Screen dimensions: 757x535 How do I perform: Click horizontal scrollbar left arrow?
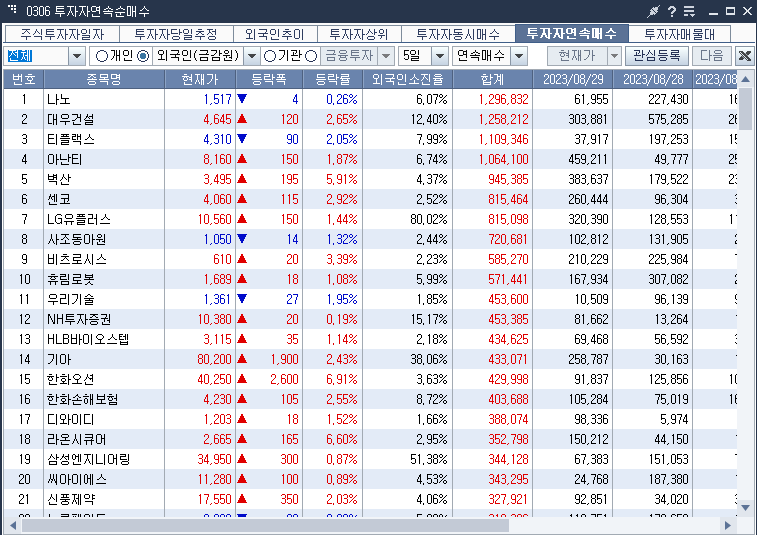click(x=13, y=525)
